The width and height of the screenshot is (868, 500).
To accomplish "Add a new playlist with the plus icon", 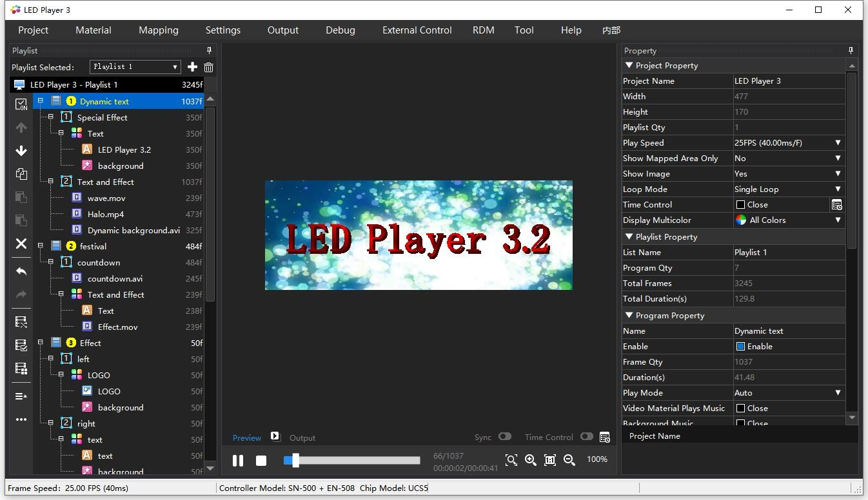I will (192, 67).
